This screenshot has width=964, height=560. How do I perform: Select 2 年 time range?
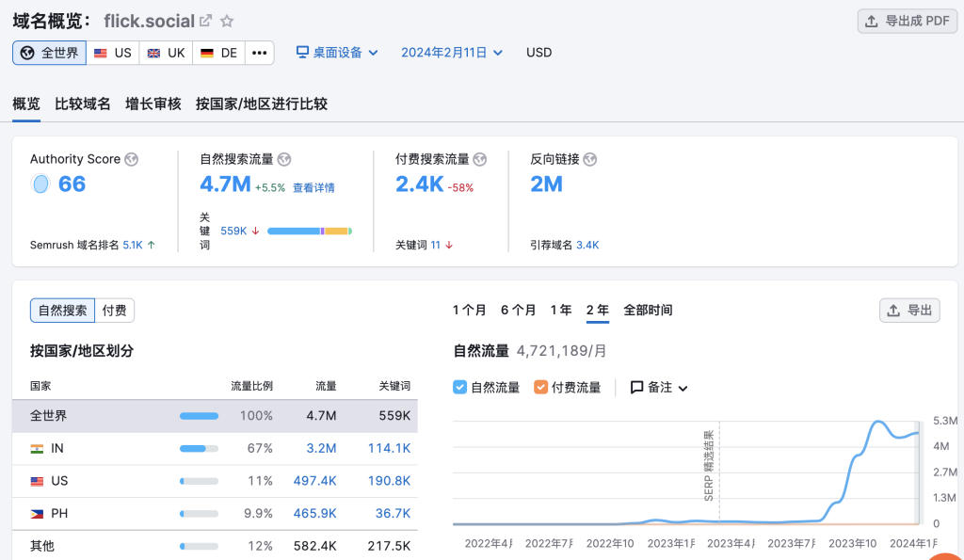pos(598,311)
